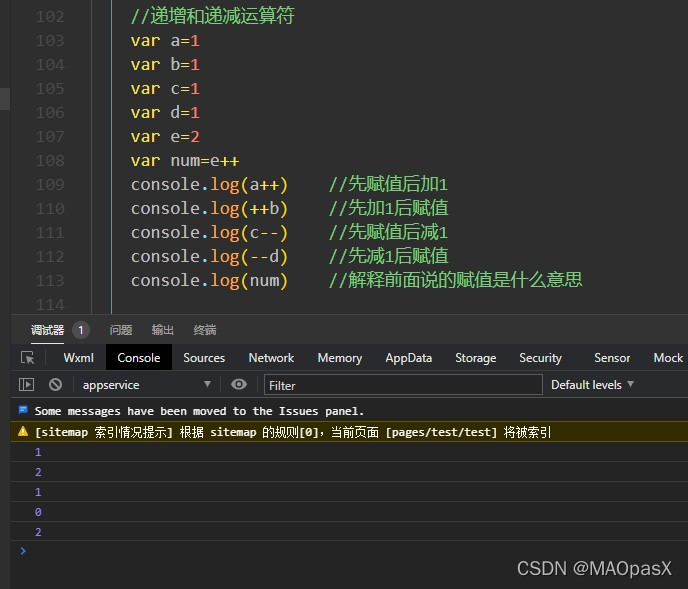Switch to the Security tab

(x=541, y=358)
